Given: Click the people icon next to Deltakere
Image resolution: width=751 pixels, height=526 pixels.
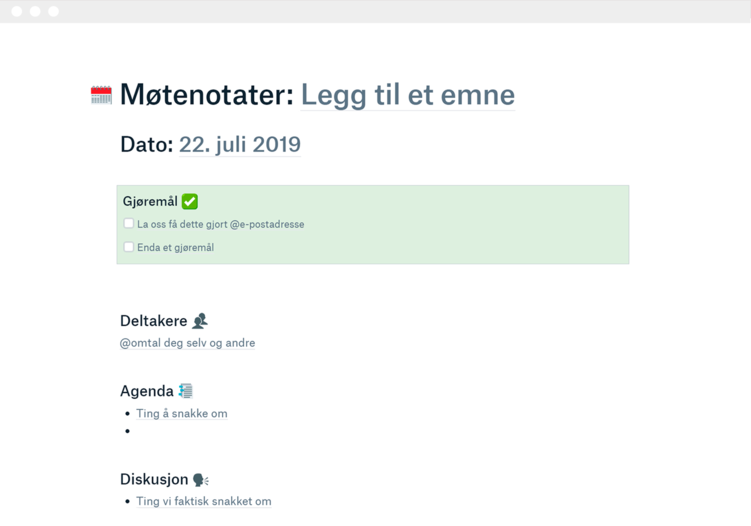Looking at the screenshot, I should (200, 321).
